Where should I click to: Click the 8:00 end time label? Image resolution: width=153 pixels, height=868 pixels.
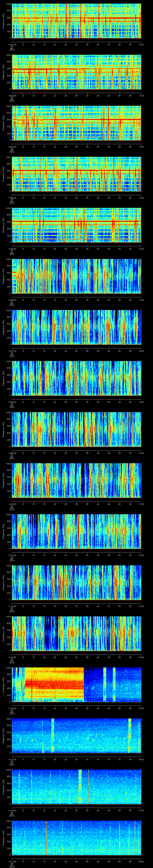tap(141, 351)
